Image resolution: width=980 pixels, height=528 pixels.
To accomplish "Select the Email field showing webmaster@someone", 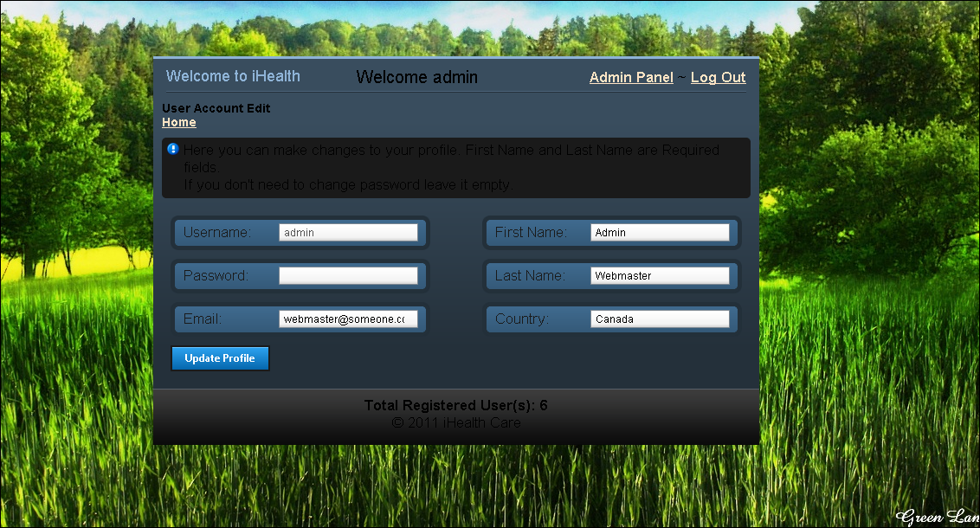I will coord(349,319).
